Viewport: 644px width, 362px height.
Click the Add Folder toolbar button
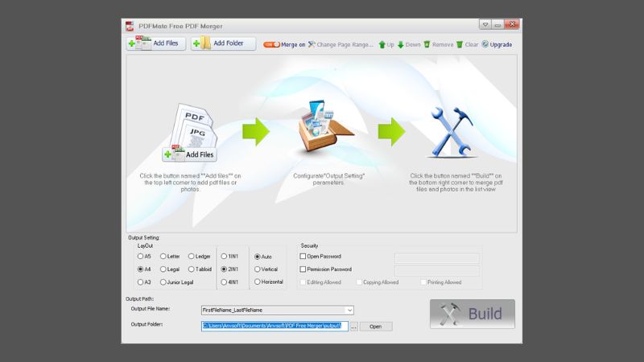[223, 43]
